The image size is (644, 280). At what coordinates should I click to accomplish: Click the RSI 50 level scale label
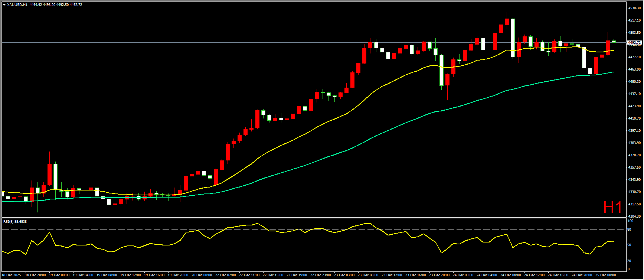(x=629, y=245)
